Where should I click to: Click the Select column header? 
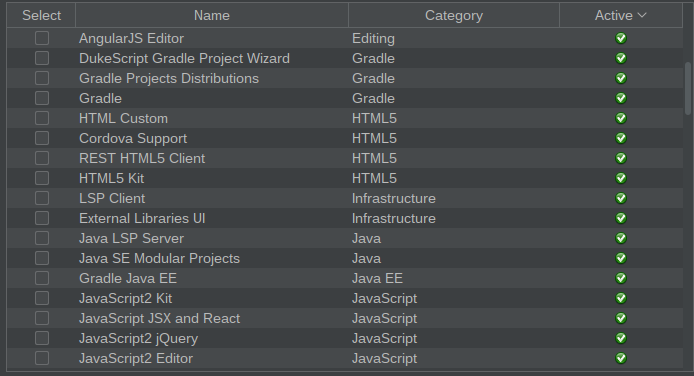pos(41,15)
